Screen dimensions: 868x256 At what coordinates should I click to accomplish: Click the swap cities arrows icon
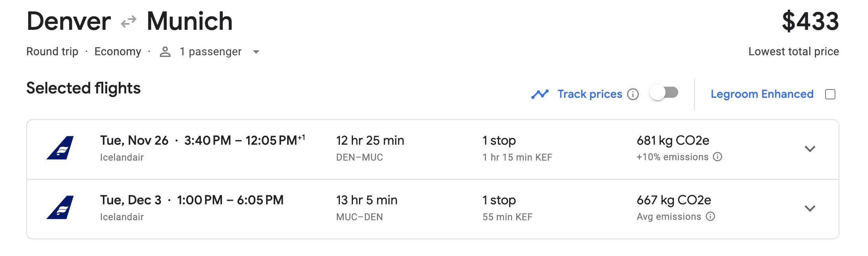coord(128,22)
